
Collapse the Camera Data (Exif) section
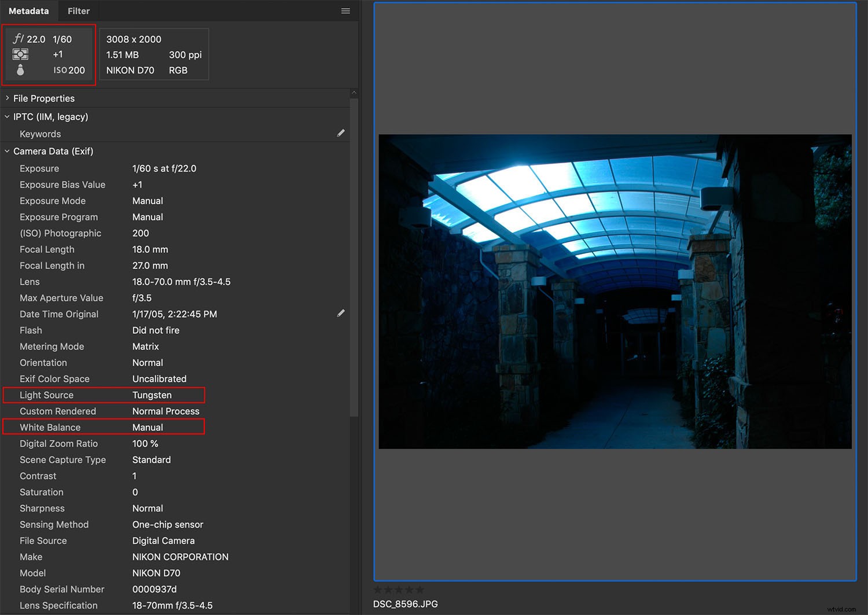pyautogui.click(x=8, y=151)
